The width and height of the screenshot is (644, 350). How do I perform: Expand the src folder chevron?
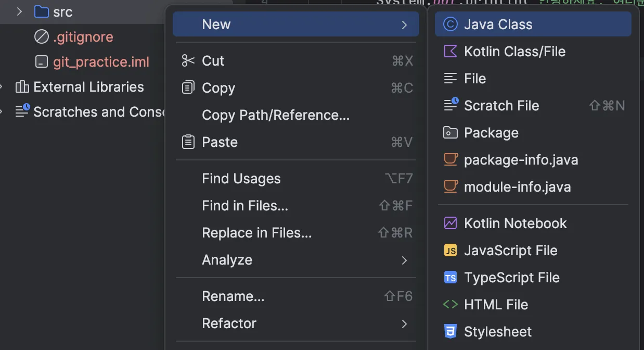pyautogui.click(x=20, y=11)
